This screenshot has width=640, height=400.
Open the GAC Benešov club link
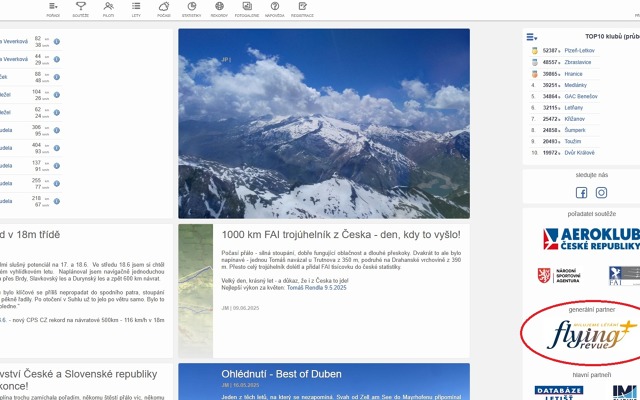point(581,96)
